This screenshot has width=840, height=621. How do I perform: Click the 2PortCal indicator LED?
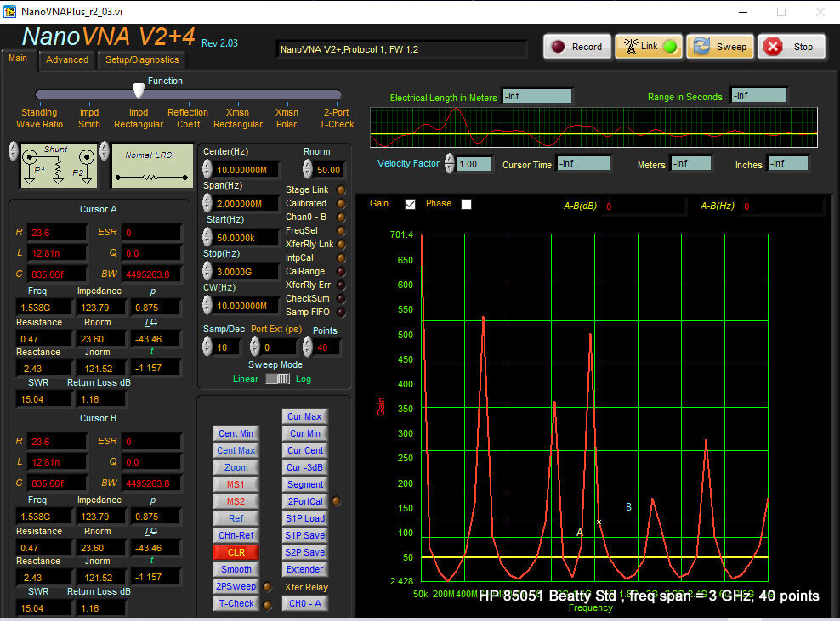336,501
